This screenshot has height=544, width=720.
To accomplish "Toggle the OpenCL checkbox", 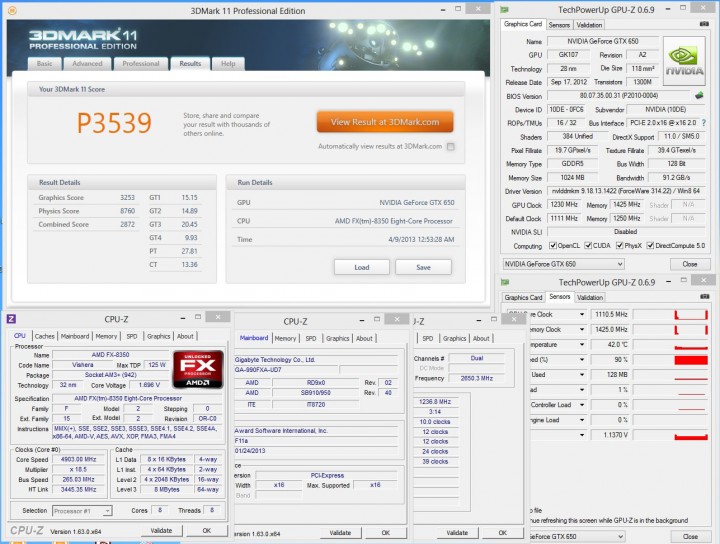I will [x=553, y=246].
